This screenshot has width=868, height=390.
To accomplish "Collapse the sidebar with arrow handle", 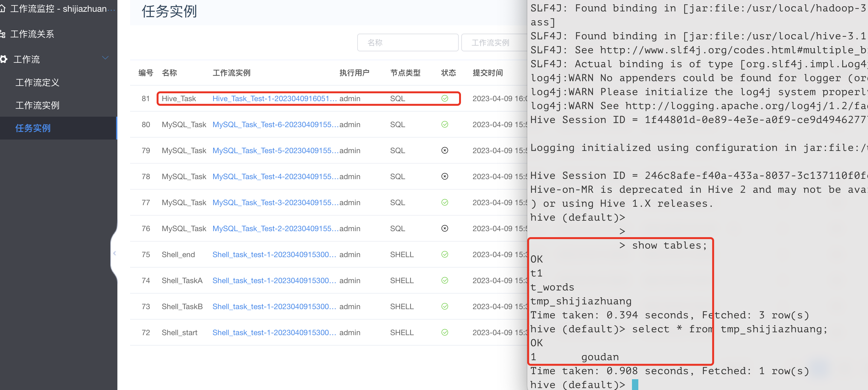I will coord(115,253).
